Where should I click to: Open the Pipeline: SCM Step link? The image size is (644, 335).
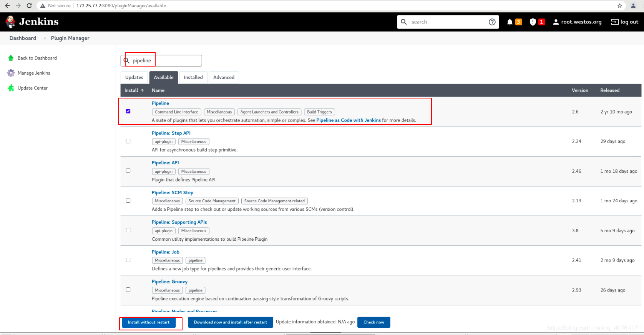tap(173, 193)
